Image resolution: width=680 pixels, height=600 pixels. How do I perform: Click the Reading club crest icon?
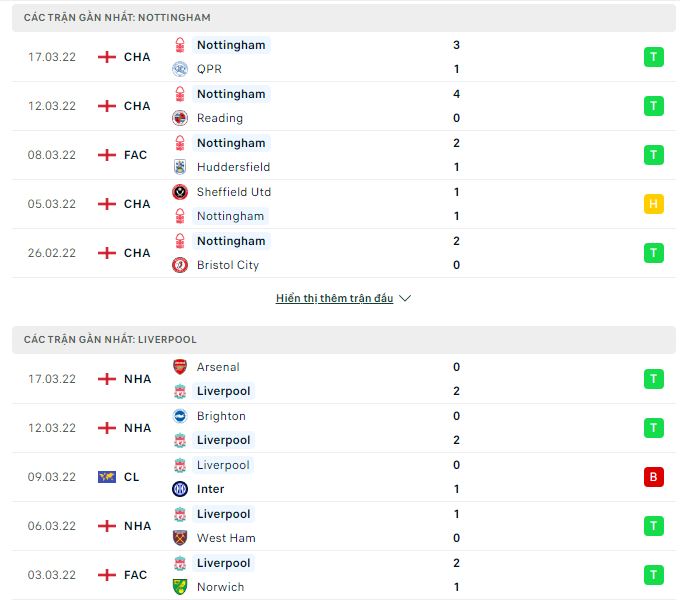pyautogui.click(x=180, y=118)
